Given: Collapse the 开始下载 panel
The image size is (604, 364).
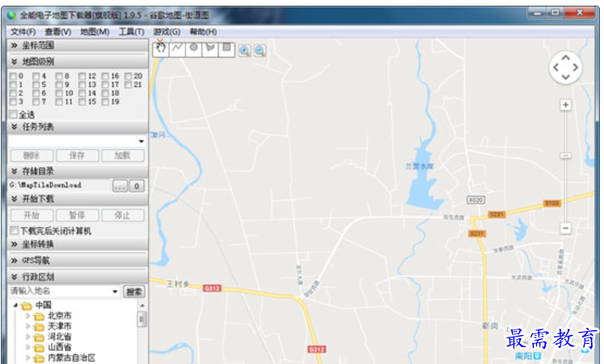Looking at the screenshot, I should point(15,199).
